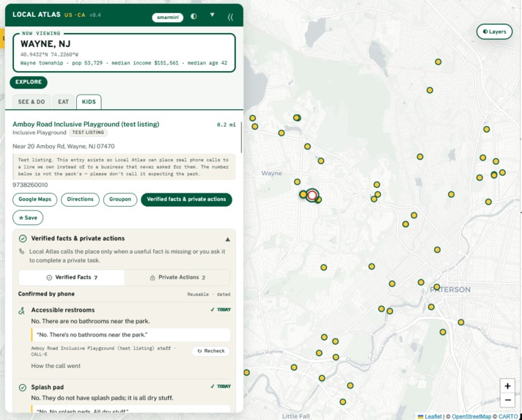Switch to the EAT tab
522x420 pixels.
point(63,102)
